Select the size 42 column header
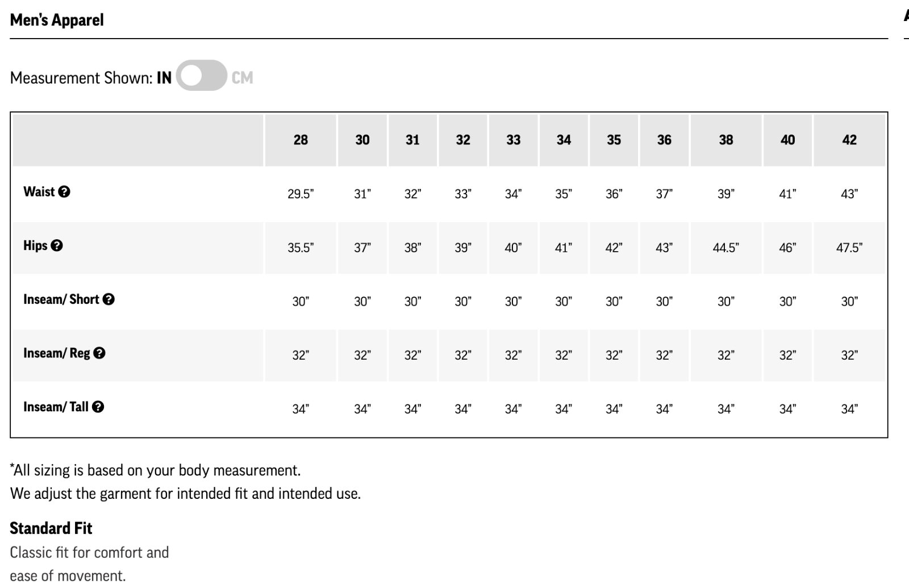The width and height of the screenshot is (909, 588). tap(849, 140)
